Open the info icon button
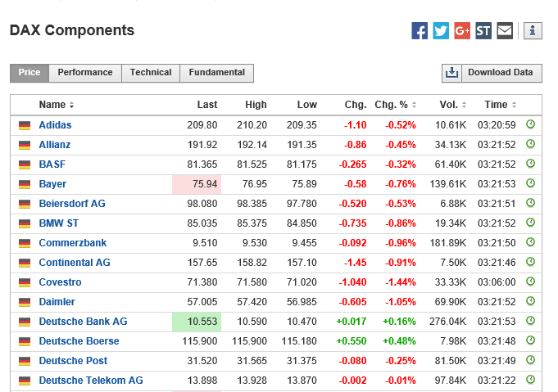 533,31
